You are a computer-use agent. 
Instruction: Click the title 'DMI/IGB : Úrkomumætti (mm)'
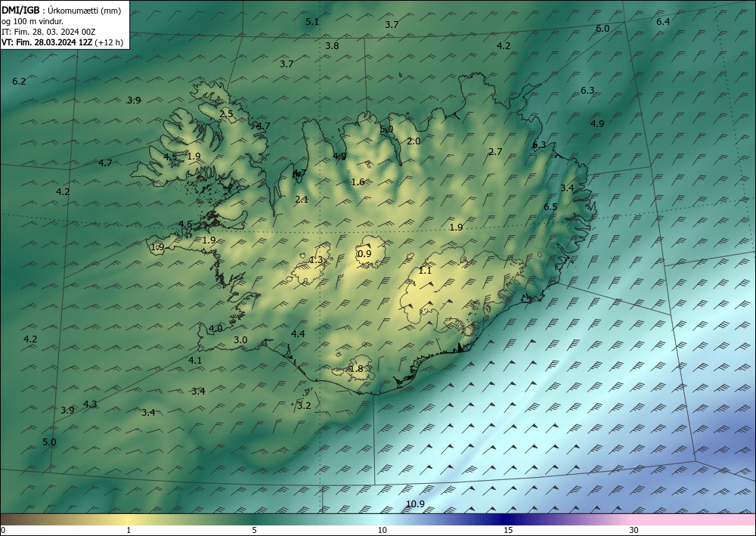click(61, 10)
